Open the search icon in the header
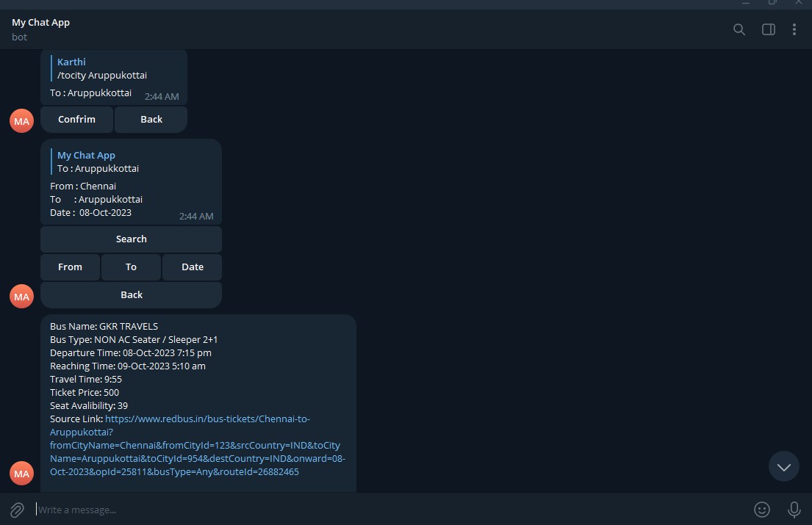812x525 pixels. (739, 29)
